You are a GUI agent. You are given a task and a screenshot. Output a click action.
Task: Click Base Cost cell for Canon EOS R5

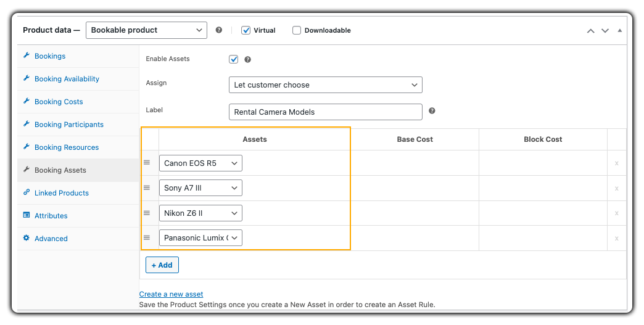(415, 163)
